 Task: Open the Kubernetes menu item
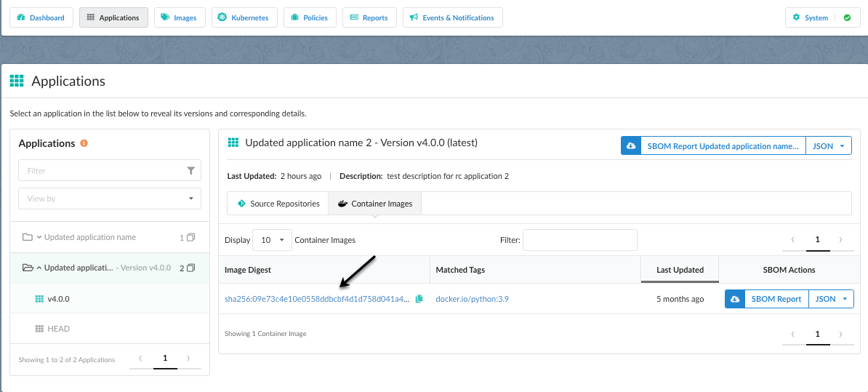point(244,17)
